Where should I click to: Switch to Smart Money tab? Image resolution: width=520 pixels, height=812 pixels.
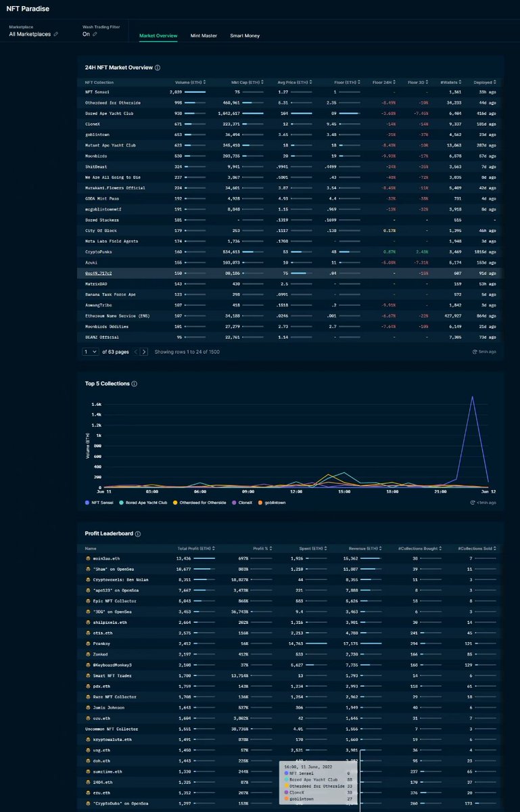[x=245, y=35]
